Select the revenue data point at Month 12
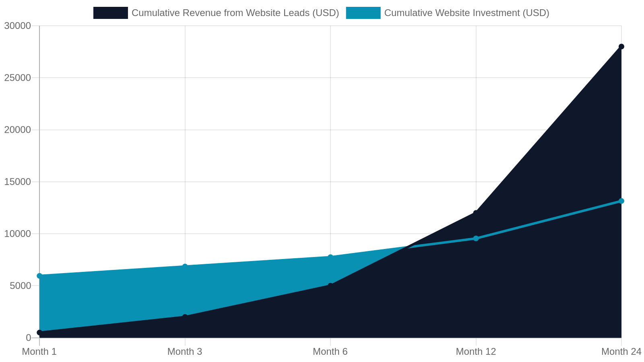The image size is (644, 362). 476,213
